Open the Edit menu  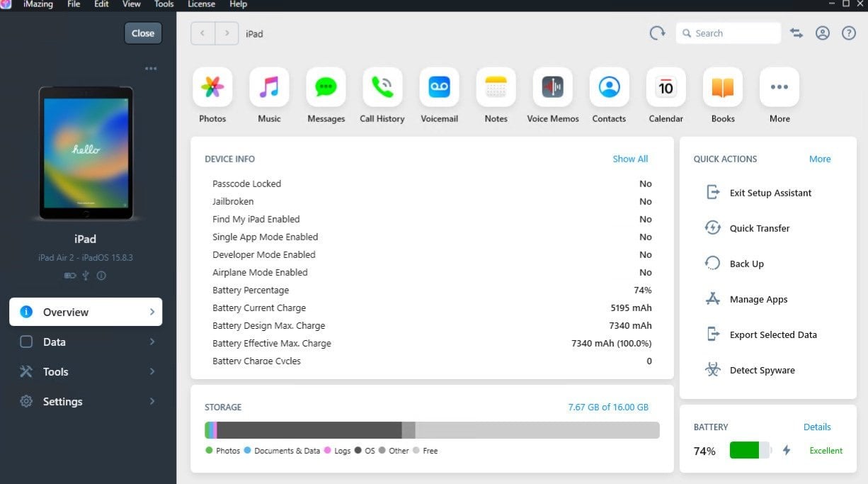click(101, 4)
